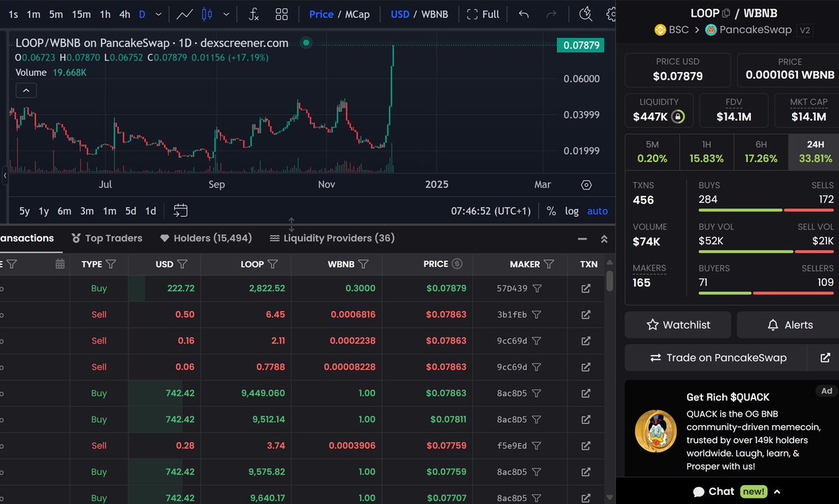Open the timezone 07:46:52 (UTC+1) menu
Screen dimensions: 839x504
(491, 211)
